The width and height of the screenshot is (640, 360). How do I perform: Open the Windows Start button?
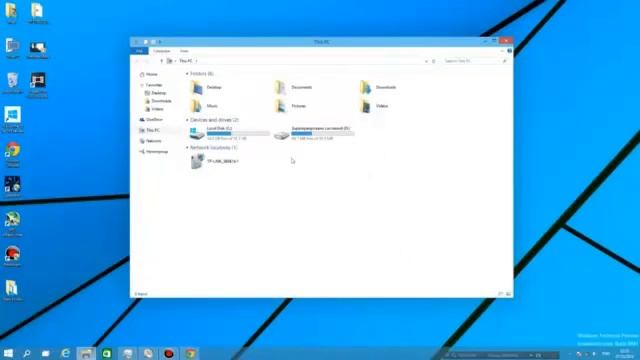coord(8,353)
